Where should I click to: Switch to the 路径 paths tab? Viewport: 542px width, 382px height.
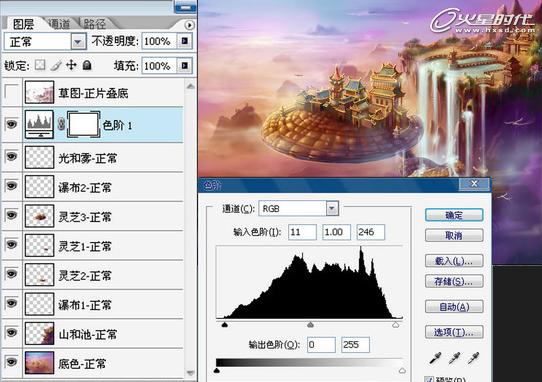point(94,24)
